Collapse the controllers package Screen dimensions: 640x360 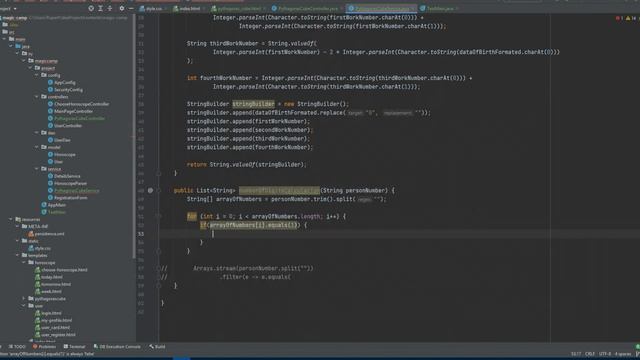click(37, 97)
